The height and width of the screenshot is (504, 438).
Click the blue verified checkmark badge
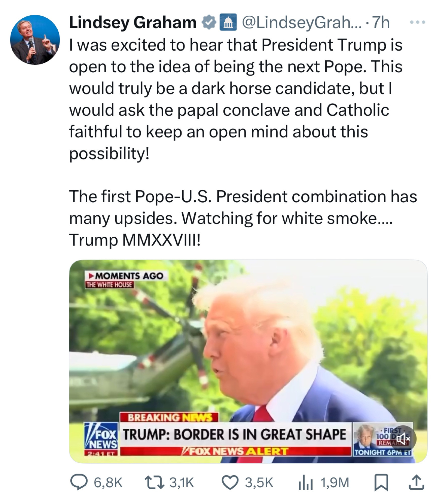point(209,23)
